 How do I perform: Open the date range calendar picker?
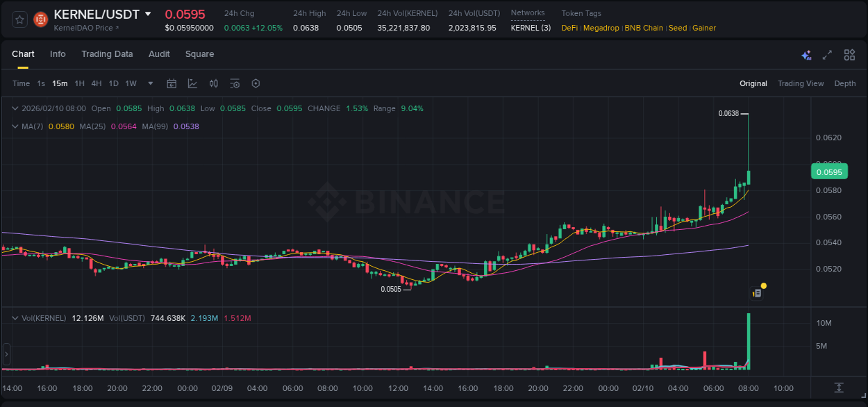(172, 83)
